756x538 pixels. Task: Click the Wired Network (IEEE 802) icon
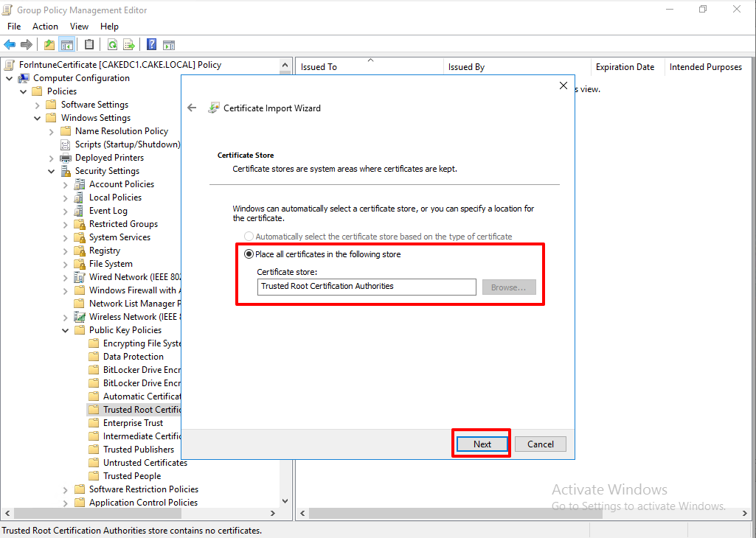80,277
